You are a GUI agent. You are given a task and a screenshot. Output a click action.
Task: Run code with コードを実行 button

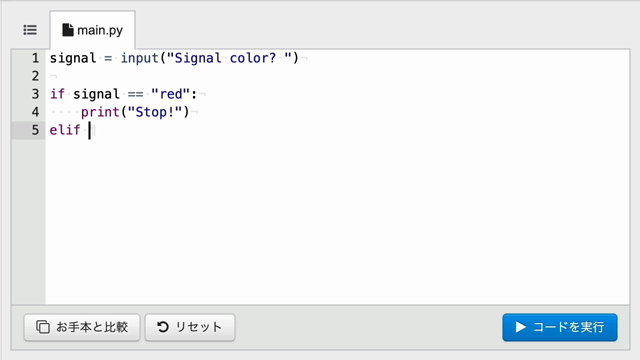tap(560, 327)
